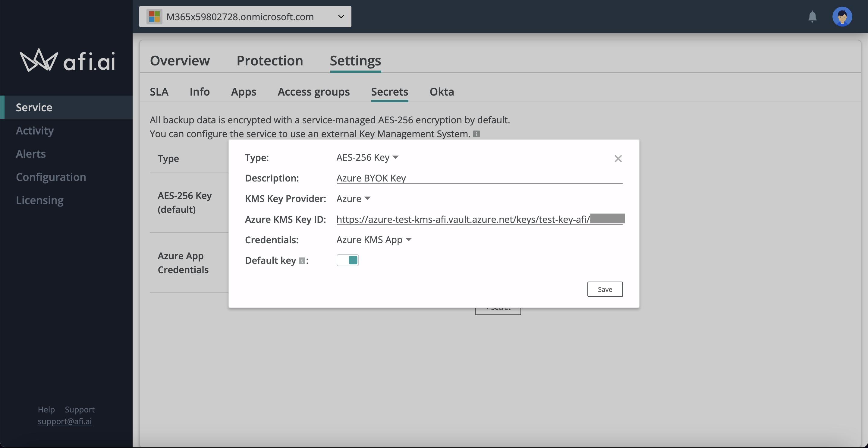This screenshot has height=448, width=868.
Task: Open the KMS Key Provider Azure dropdown
Action: [353, 199]
